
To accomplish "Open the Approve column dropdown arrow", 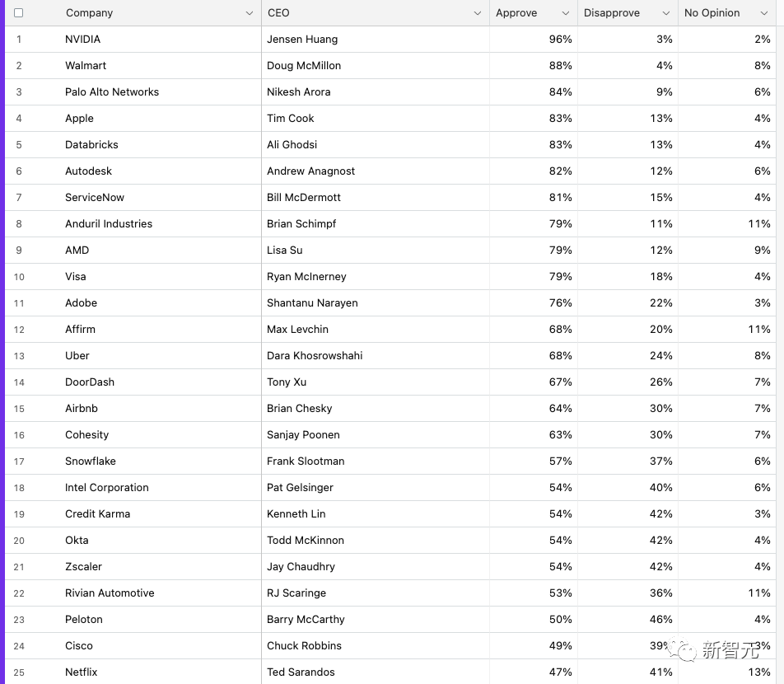I will 565,13.
